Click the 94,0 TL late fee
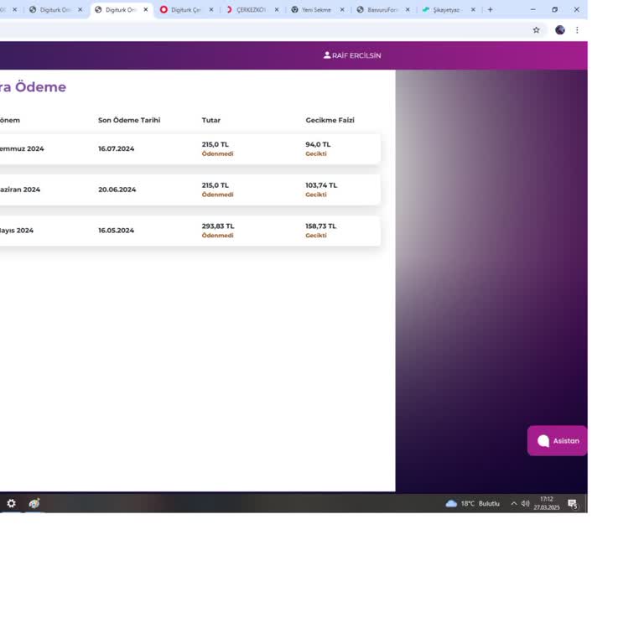The image size is (644, 644). (x=318, y=144)
